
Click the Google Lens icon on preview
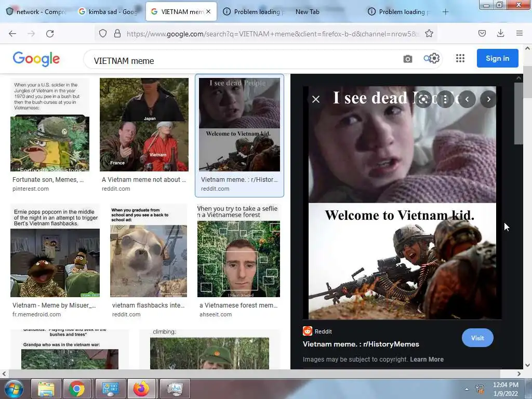coord(423,99)
